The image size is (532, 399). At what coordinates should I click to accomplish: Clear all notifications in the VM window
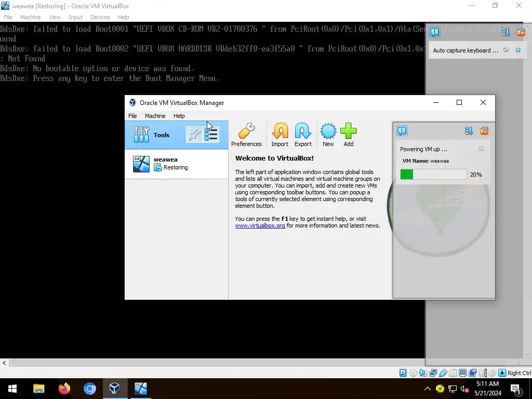pos(521,32)
